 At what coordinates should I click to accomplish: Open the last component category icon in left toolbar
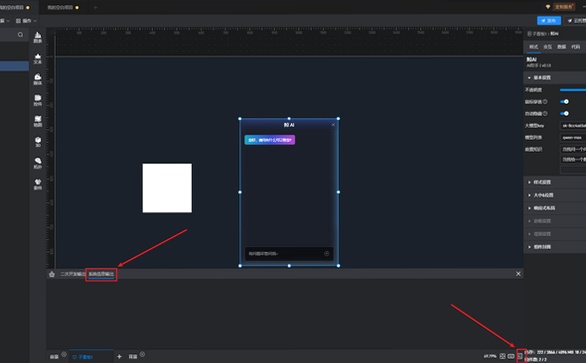point(38,184)
